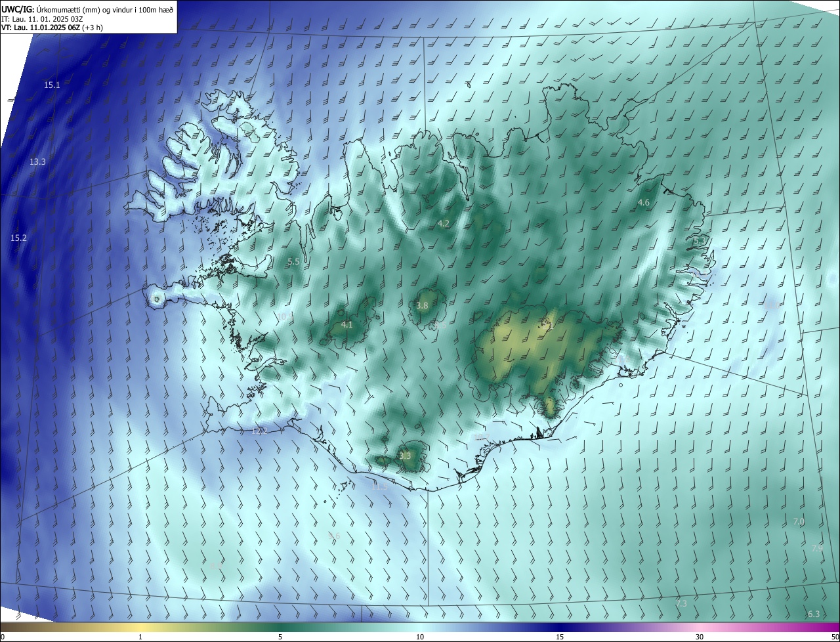Image resolution: width=840 pixels, height=642 pixels.
Task: Click the colorbar tick label 5
Action: 280,637
